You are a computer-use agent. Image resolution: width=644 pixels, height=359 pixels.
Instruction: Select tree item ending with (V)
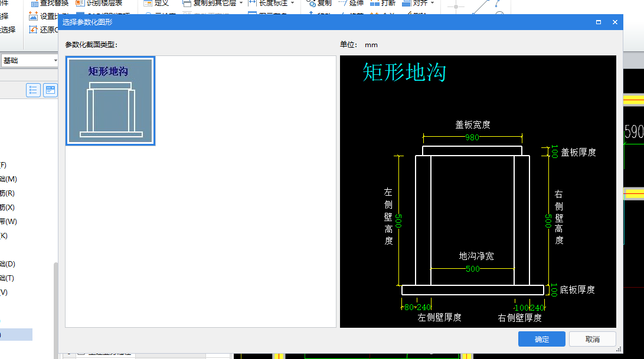click(x=4, y=292)
